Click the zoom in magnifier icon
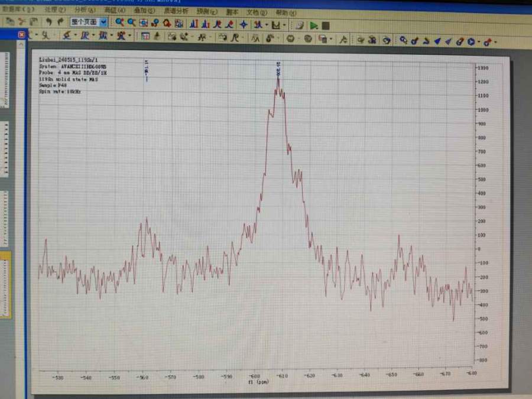The height and width of the screenshot is (399, 532). click(119, 22)
